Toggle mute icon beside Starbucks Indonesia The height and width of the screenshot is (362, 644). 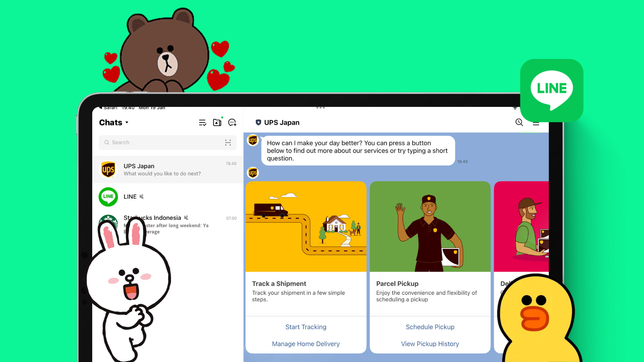(x=186, y=218)
